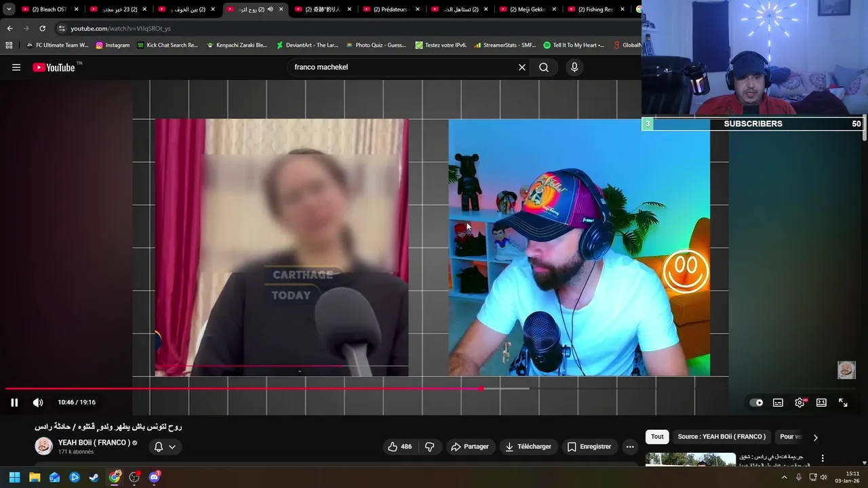Mute audio icon on the active tab

[x=270, y=9]
